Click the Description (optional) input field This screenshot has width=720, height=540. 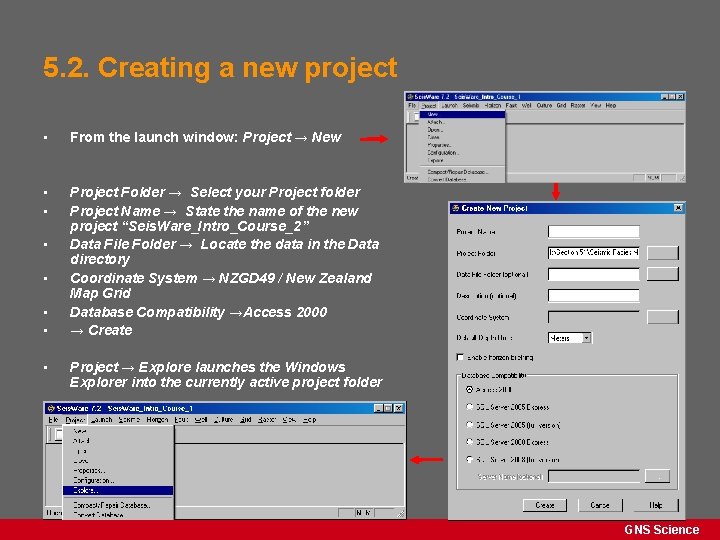point(593,295)
